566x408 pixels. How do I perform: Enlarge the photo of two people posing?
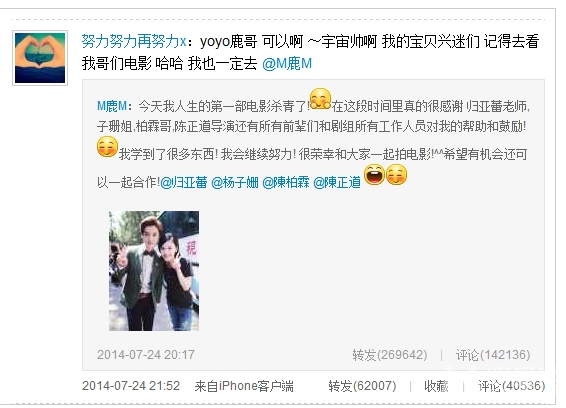click(x=154, y=271)
